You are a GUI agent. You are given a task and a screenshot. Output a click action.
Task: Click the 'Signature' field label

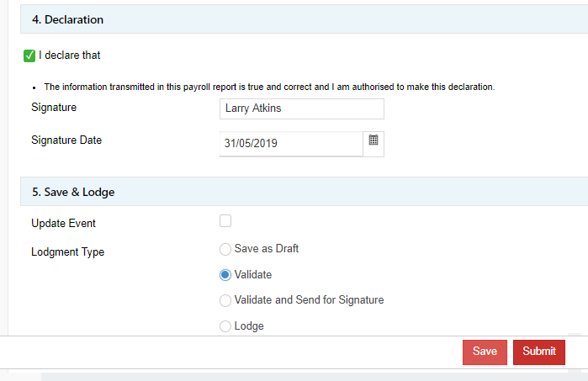(54, 108)
